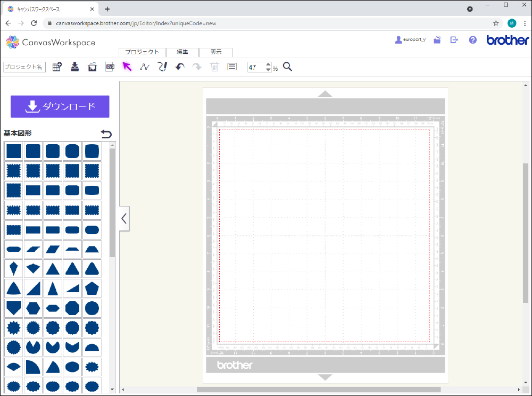Screen dimensions: 532x396
Task: Select the freehand drawing tool
Action: tap(162, 67)
